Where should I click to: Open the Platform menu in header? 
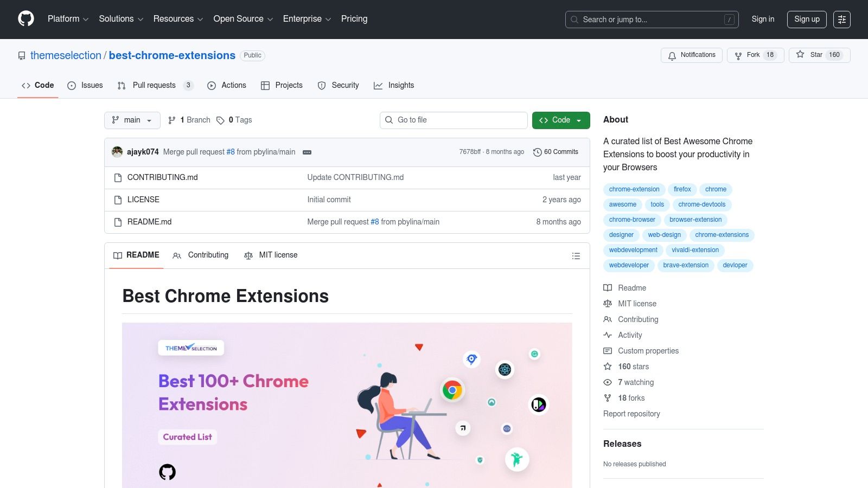click(x=68, y=19)
